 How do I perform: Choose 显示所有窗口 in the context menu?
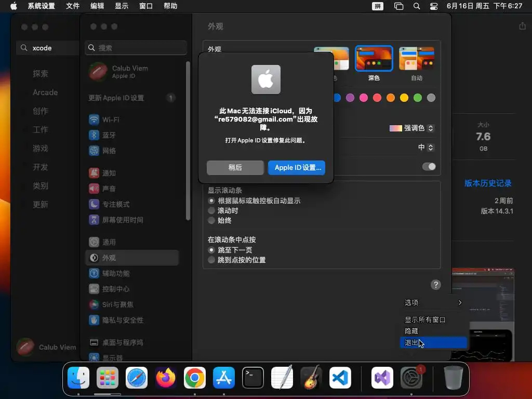(x=433, y=320)
